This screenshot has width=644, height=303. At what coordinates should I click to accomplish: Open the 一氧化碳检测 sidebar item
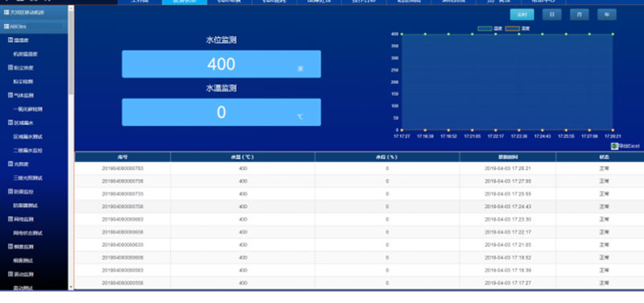28,109
